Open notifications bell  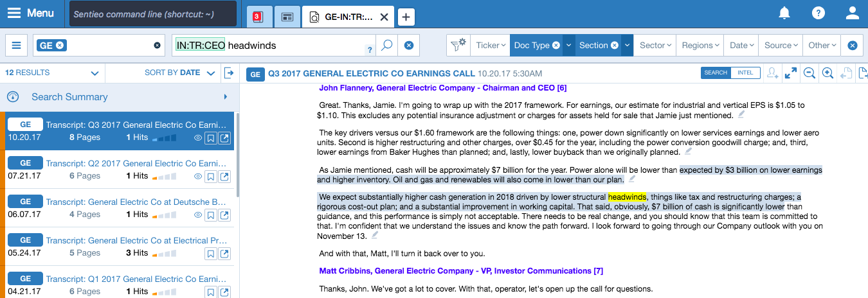click(x=784, y=13)
